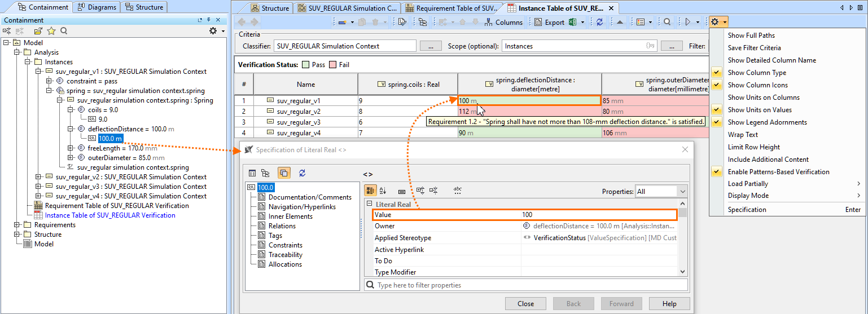
Task: Collapse all nodes in Containment tree toolbar
Action: 7,31
